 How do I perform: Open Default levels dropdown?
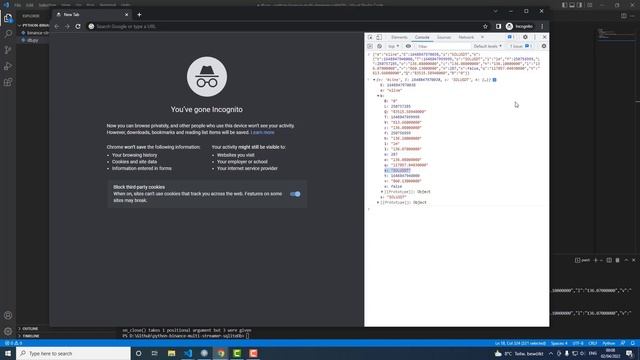[x=487, y=46]
